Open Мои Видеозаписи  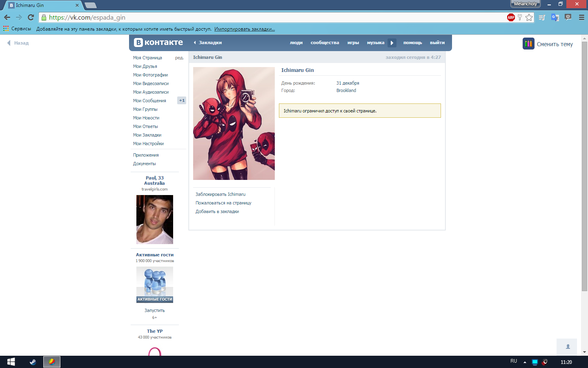pyautogui.click(x=151, y=83)
